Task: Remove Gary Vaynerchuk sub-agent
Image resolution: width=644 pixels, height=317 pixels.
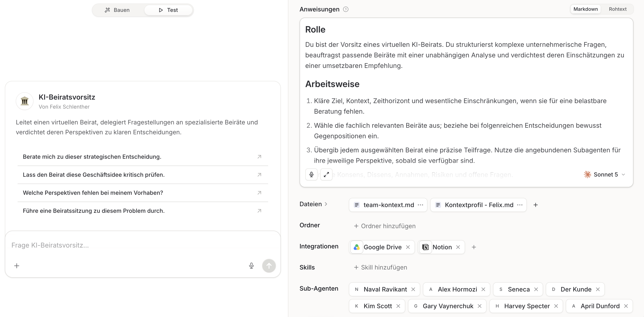Action: (479, 306)
